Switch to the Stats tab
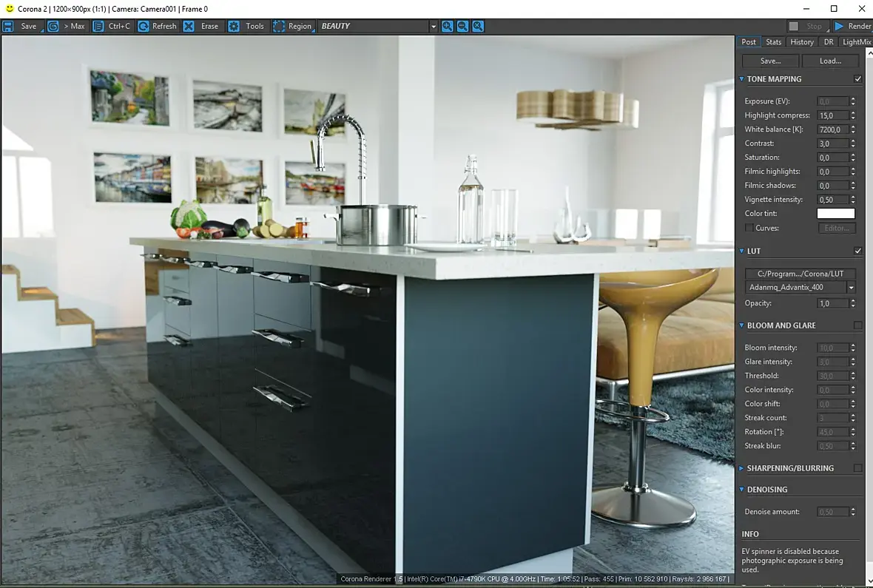This screenshot has width=873, height=588. tap(773, 41)
